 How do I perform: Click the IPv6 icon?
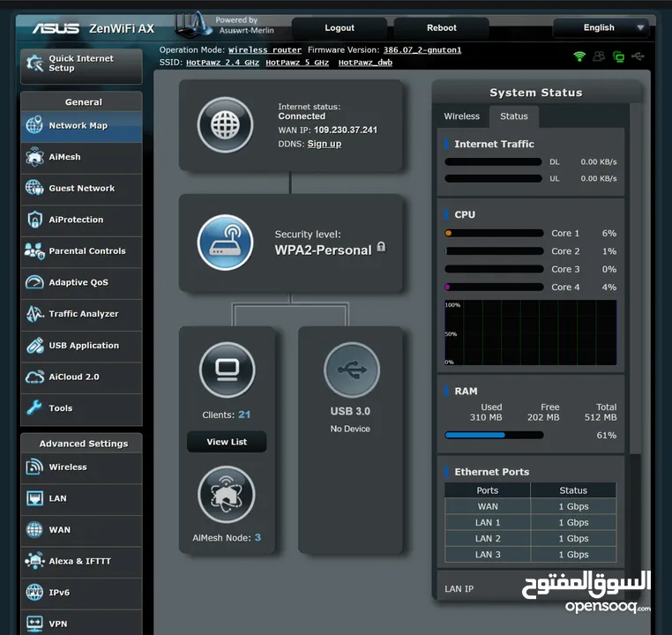[x=34, y=592]
